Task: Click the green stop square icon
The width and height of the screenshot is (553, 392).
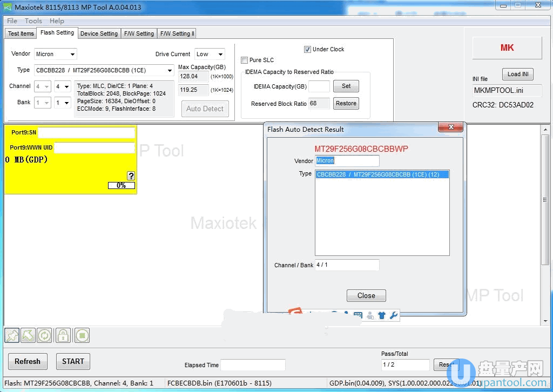Action: (82, 335)
